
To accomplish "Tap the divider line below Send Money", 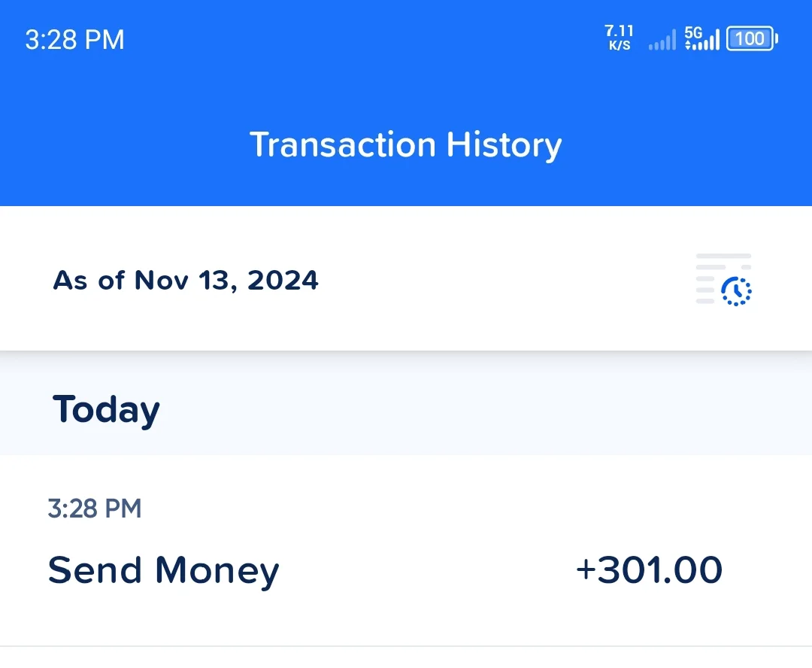I will (x=406, y=645).
